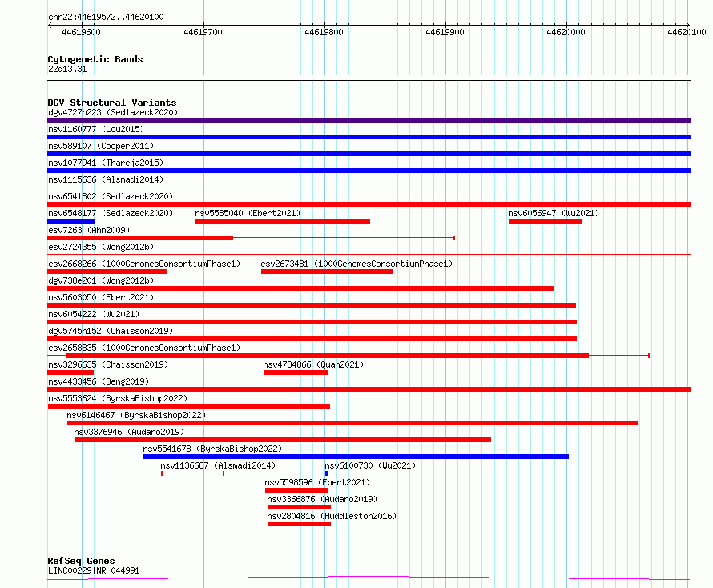The image size is (713, 588).
Task: Open variant dgv4727n223 (Sedlazeck2020)
Action: [113, 112]
